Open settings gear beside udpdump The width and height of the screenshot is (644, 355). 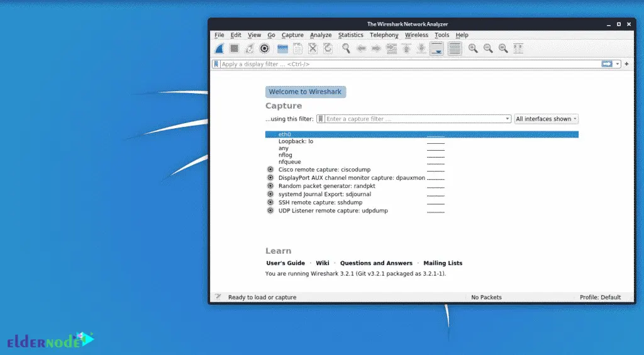[x=270, y=210]
